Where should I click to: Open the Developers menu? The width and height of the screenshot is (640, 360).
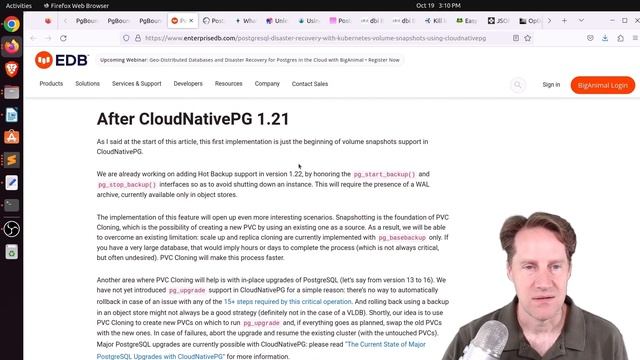tap(188, 84)
